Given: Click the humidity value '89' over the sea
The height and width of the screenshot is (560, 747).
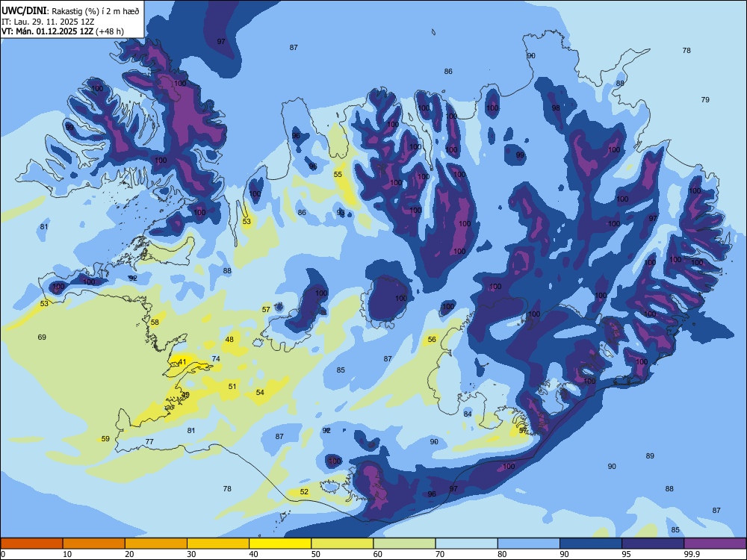Looking at the screenshot, I should (650, 455).
